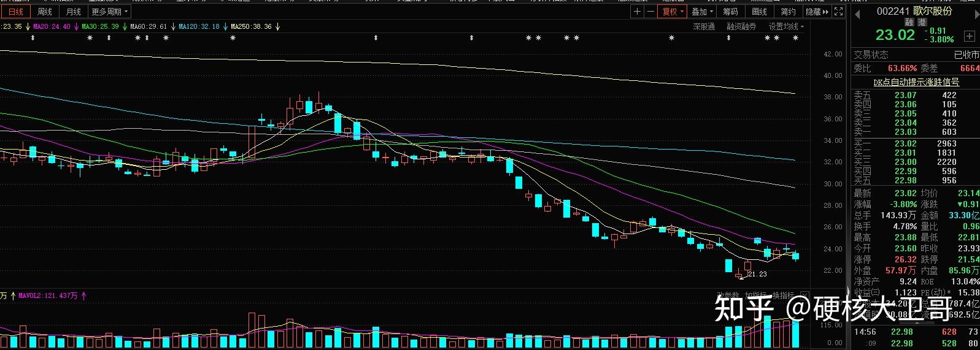Click the 港 Hong Kong connect badge
This screenshot has width=980, height=350.
[x=922, y=22]
